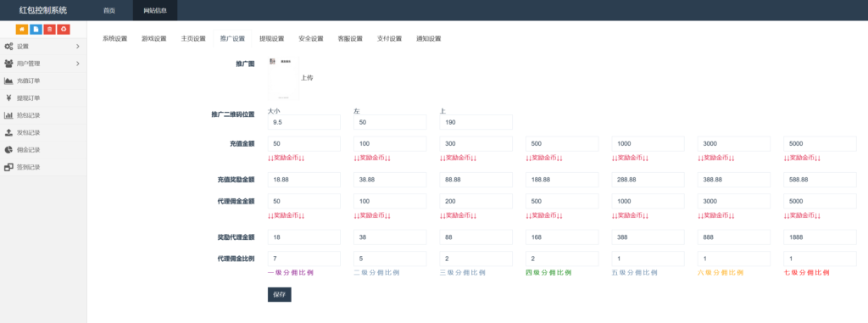Viewport: 868px width, 323px height.
Task: Focus the 充值奖励金额 field showing 18.88
Action: (304, 180)
